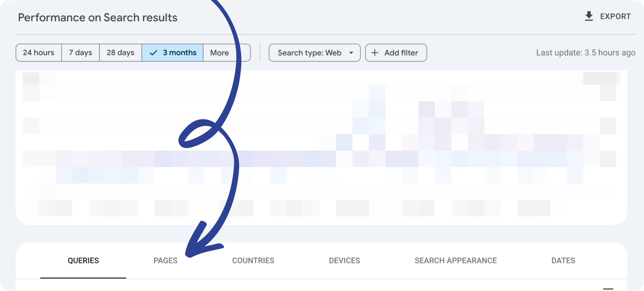The width and height of the screenshot is (644, 291).
Task: Click the Last update timestamp text
Action: [586, 53]
